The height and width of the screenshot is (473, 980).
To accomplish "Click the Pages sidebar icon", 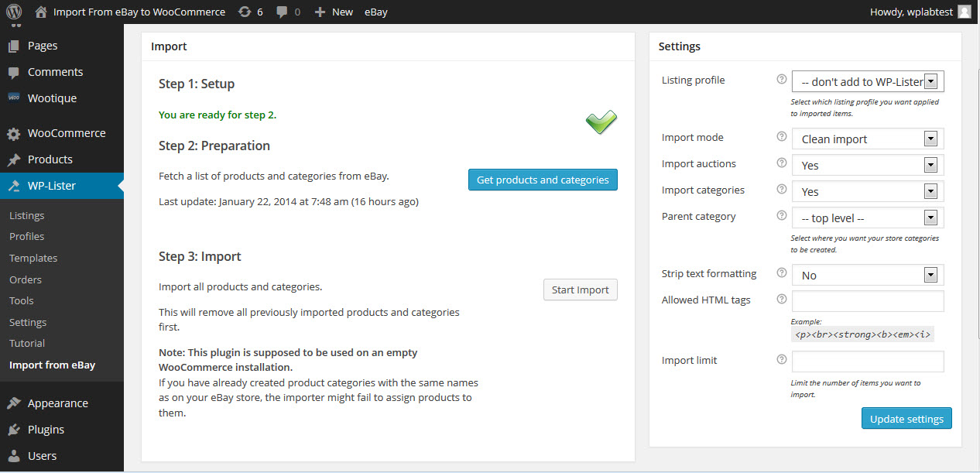I will pos(13,46).
